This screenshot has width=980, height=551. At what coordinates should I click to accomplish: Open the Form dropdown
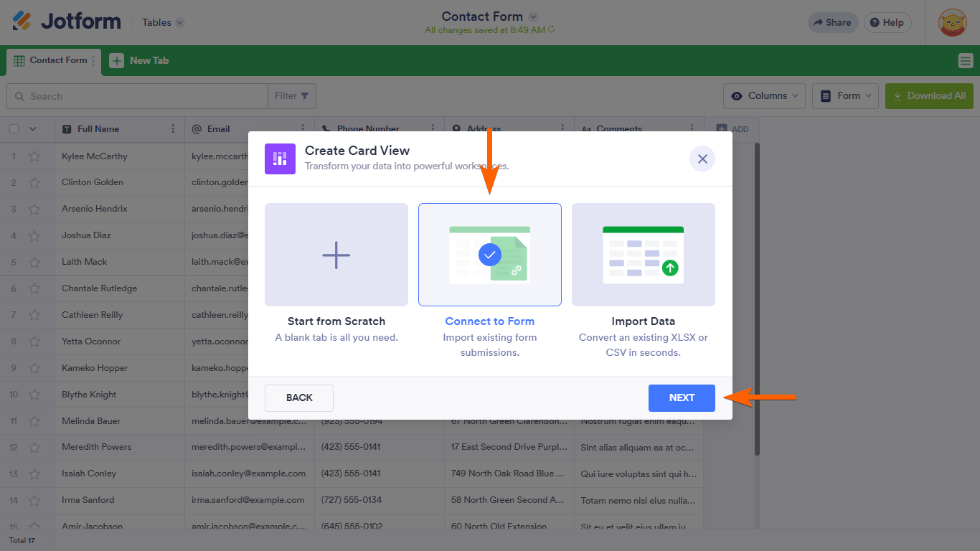[x=845, y=96]
